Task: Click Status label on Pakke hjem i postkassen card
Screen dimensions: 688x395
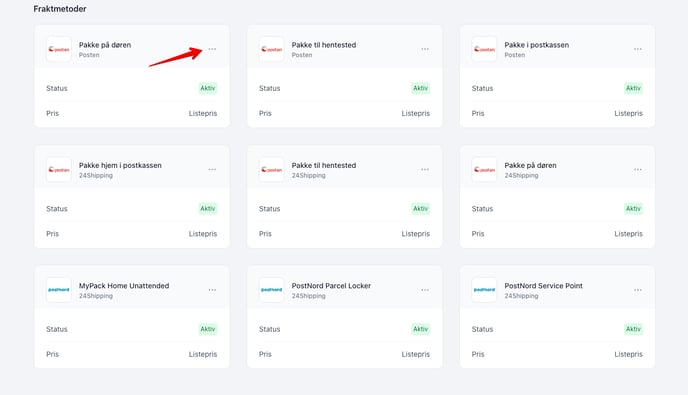Action: [57, 208]
